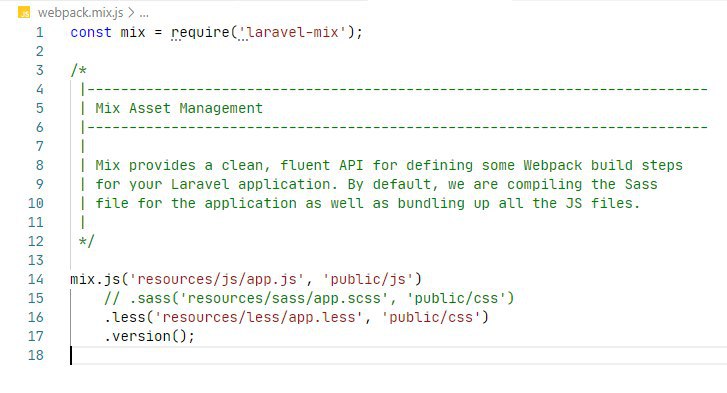Viewport: 727px width, 393px height.
Task: Click the comment opening '/*' on line 3
Action: (x=79, y=70)
